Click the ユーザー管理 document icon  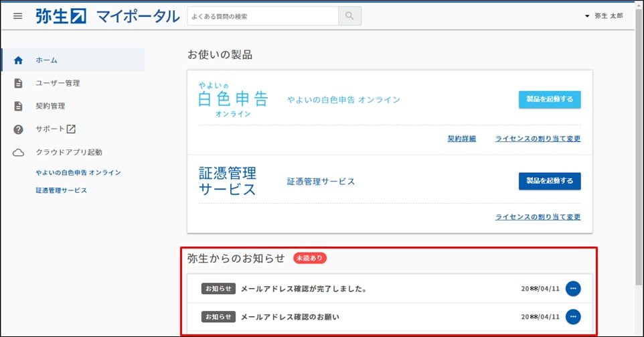[x=18, y=83]
